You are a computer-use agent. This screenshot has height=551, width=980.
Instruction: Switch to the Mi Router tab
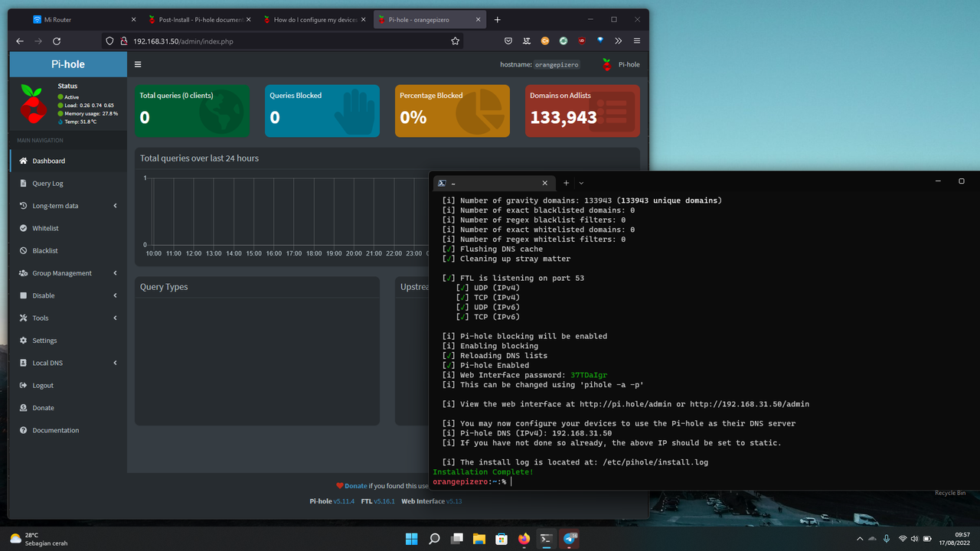click(77, 20)
